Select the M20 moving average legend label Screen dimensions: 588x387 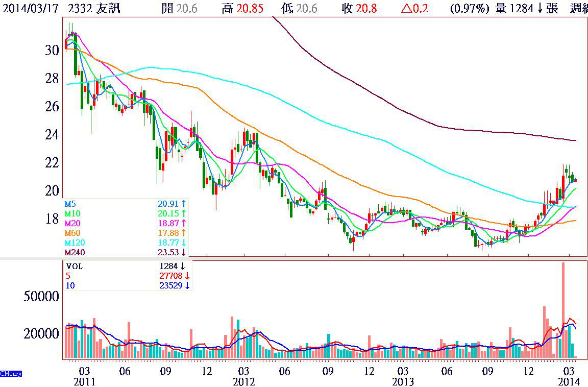[x=72, y=223]
